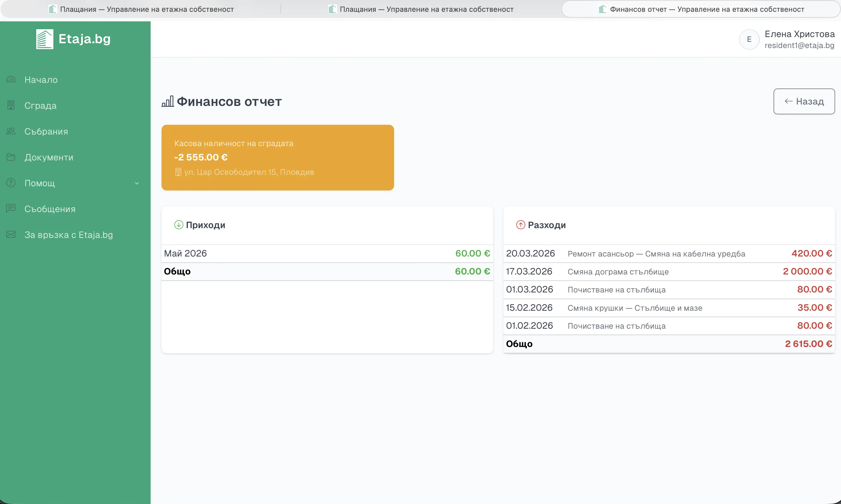Click the favicon of the first Плащания tab

pos(52,9)
